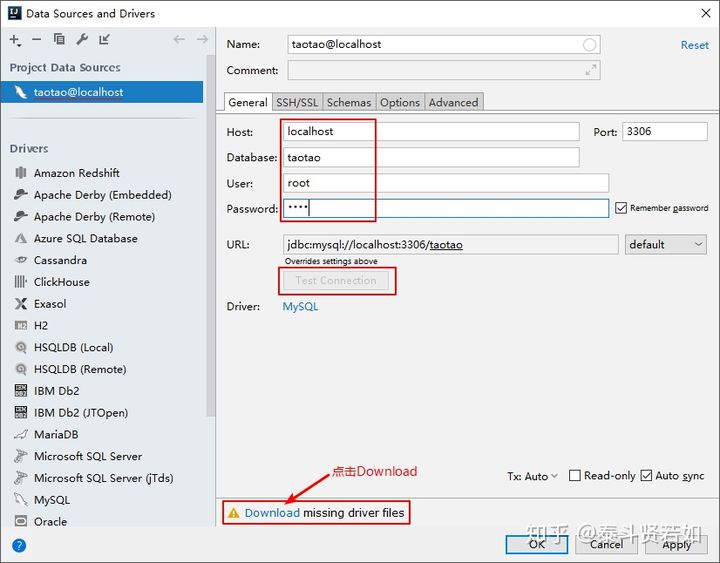Click the Microsoft SQL Server (jTds) icon

(21, 478)
